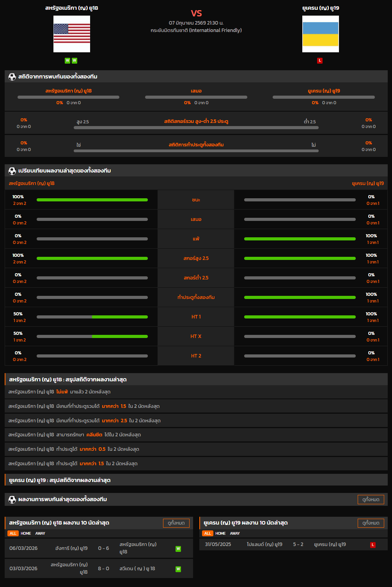This screenshot has height=587, width=392.
Task: Click the 'ทำประตูทั้งสองทีม' row label
Action: pos(196,297)
